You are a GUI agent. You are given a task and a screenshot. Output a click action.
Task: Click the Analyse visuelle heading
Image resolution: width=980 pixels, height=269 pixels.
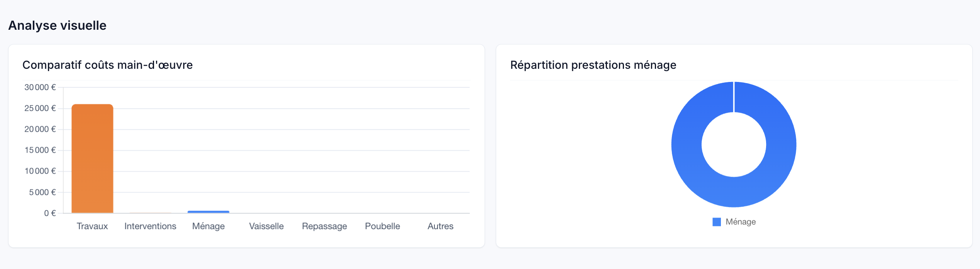[x=57, y=26]
